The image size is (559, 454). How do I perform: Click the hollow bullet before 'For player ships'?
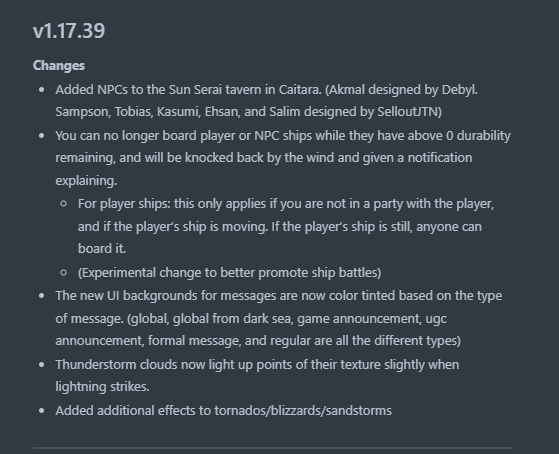coord(64,204)
